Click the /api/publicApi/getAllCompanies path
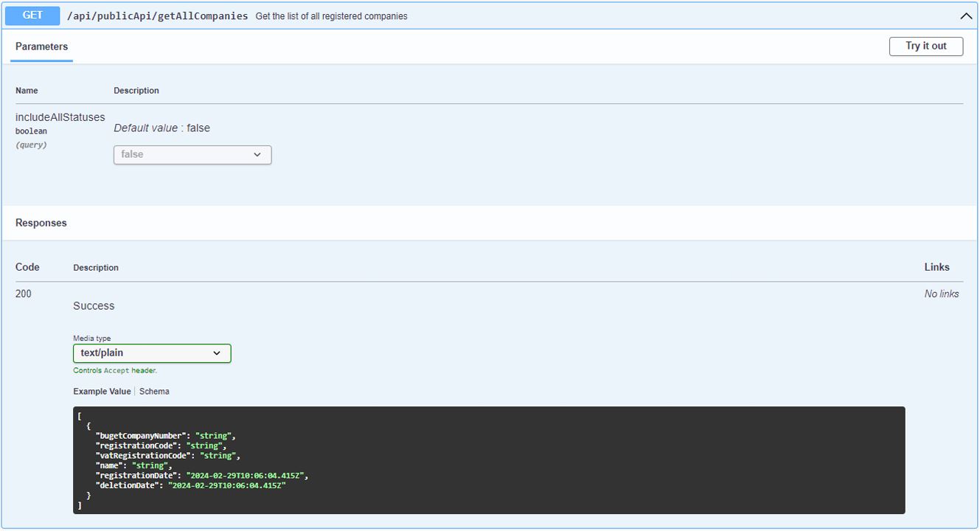The width and height of the screenshot is (980, 531). [x=157, y=15]
